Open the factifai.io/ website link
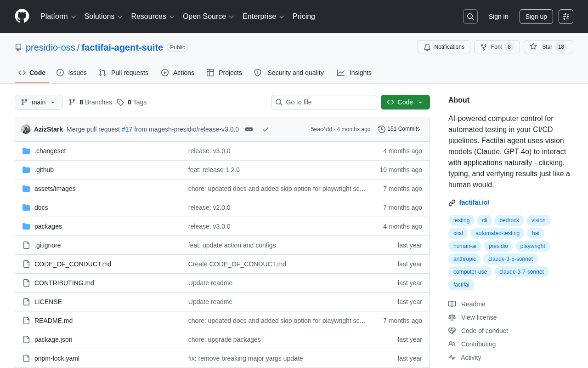The height and width of the screenshot is (368, 588). 474,202
